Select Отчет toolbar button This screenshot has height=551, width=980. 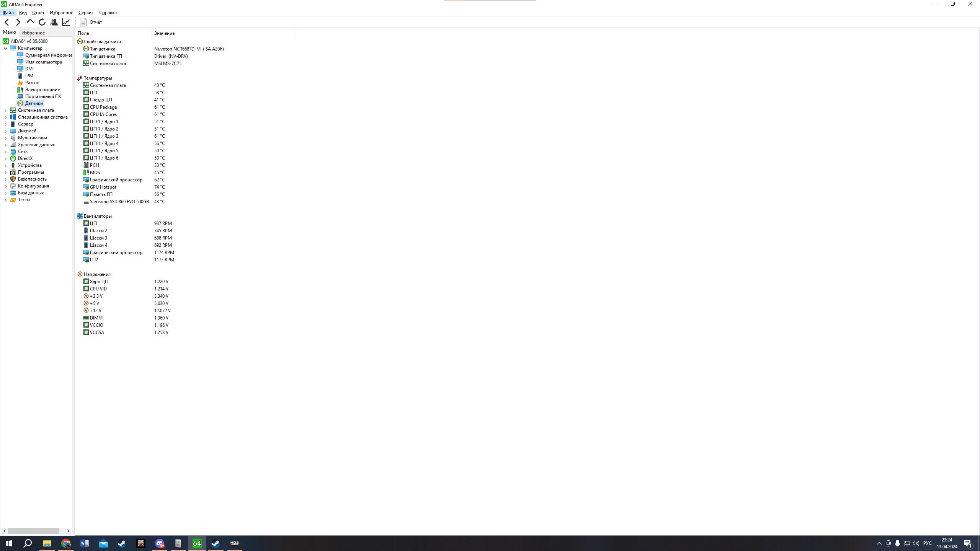pyautogui.click(x=91, y=22)
